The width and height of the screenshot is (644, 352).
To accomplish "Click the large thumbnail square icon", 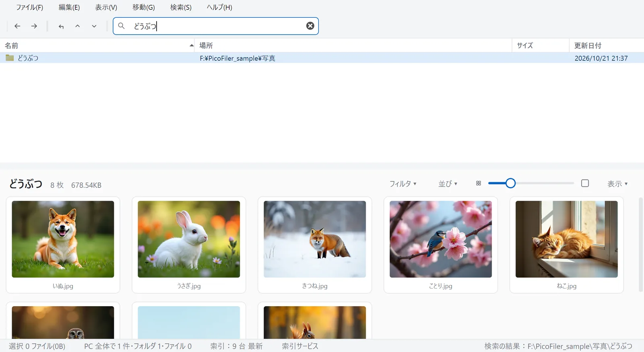I will tap(585, 183).
